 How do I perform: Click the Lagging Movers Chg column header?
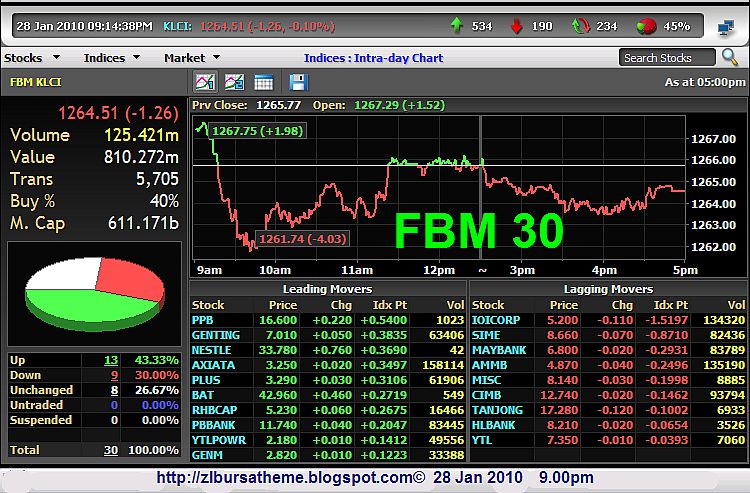(622, 305)
